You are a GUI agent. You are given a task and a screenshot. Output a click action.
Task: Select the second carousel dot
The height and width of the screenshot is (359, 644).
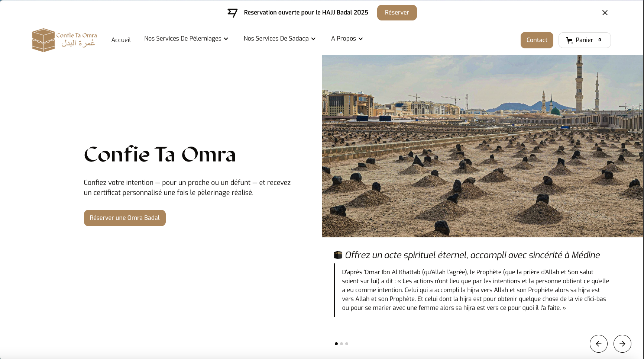click(342, 344)
